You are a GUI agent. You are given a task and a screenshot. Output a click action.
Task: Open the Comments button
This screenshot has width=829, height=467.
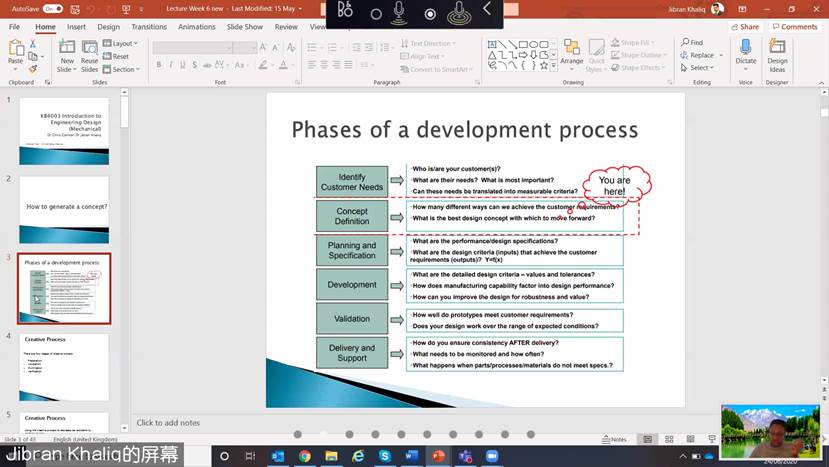coord(795,27)
